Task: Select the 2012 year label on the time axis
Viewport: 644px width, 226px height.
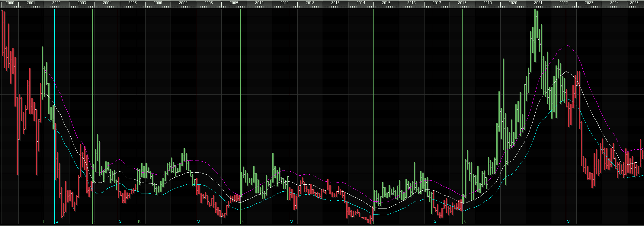Action: pyautogui.click(x=310, y=3)
